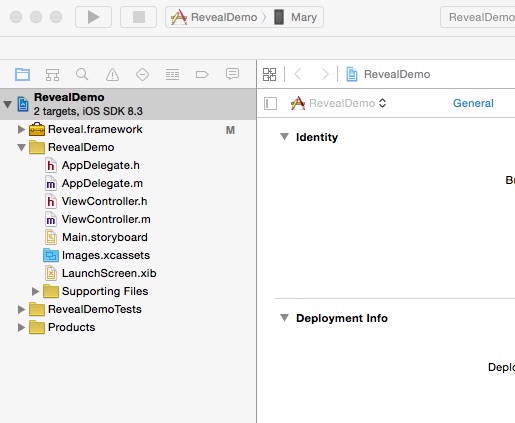
Task: Select the RevealDemo project row
Action: pos(128,104)
